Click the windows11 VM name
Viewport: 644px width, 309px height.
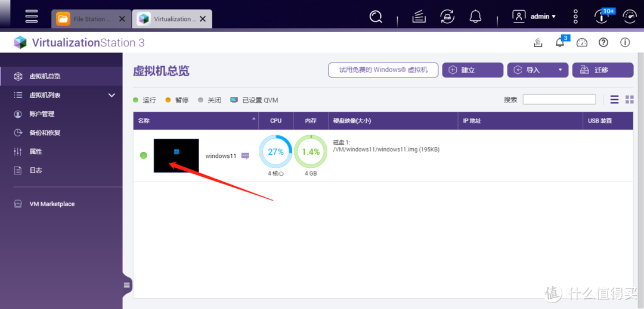[221, 156]
